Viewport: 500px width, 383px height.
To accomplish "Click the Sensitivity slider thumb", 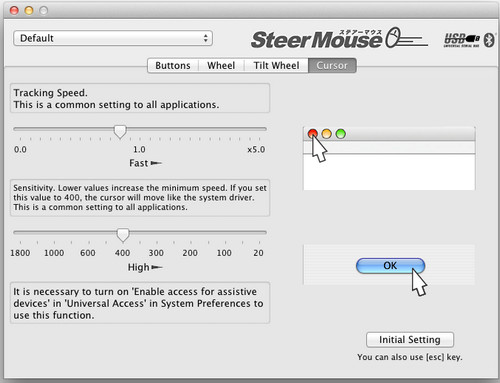I will click(123, 235).
